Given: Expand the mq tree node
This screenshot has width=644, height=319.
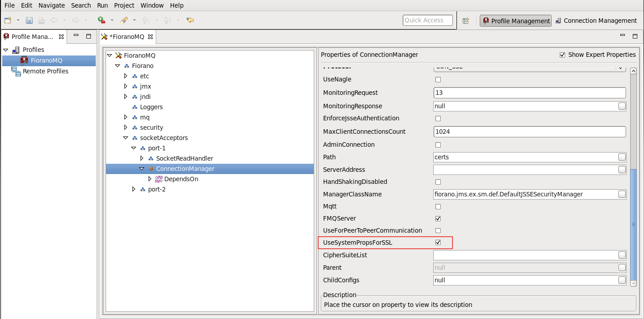Looking at the screenshot, I should click(x=126, y=117).
